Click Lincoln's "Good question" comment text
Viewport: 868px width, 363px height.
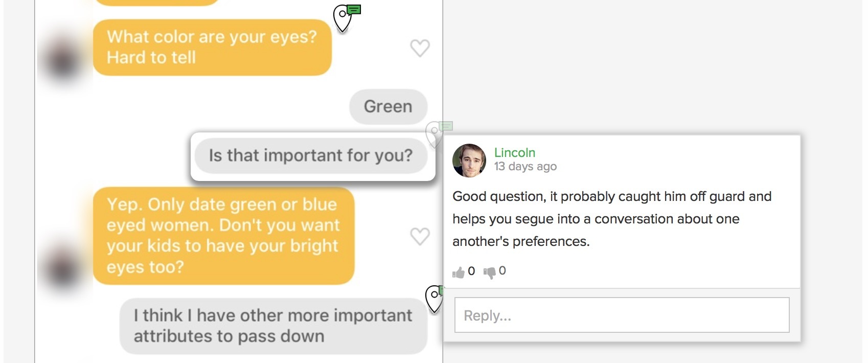pyautogui.click(x=611, y=219)
